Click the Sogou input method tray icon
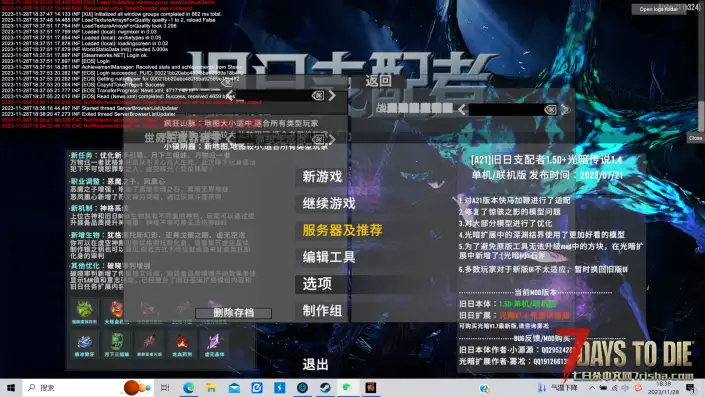705x397 pixels. point(638,388)
